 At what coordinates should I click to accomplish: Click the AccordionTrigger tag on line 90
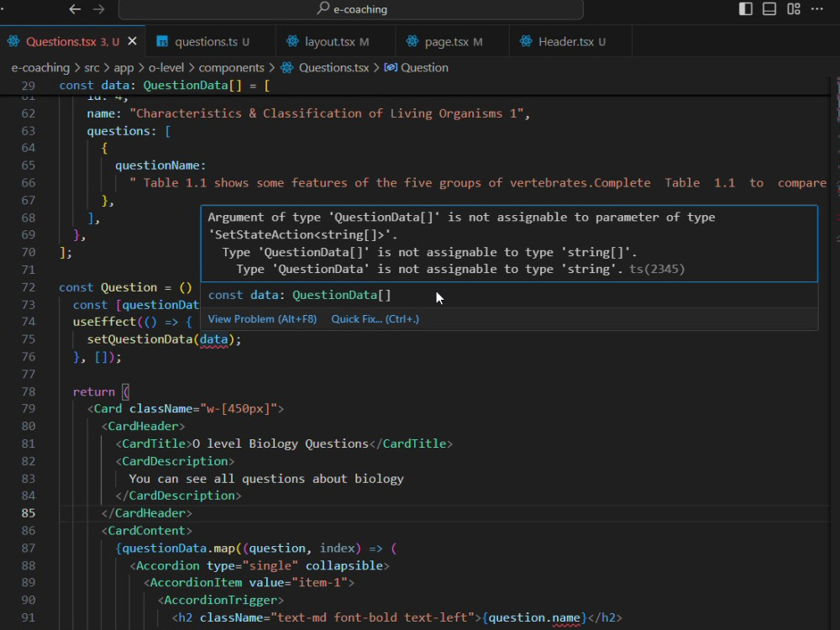(x=221, y=600)
